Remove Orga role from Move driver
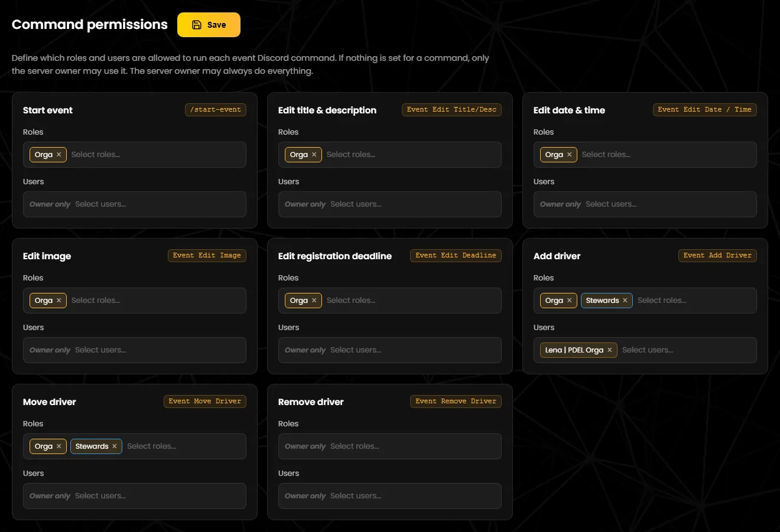The image size is (780, 532). tap(58, 446)
